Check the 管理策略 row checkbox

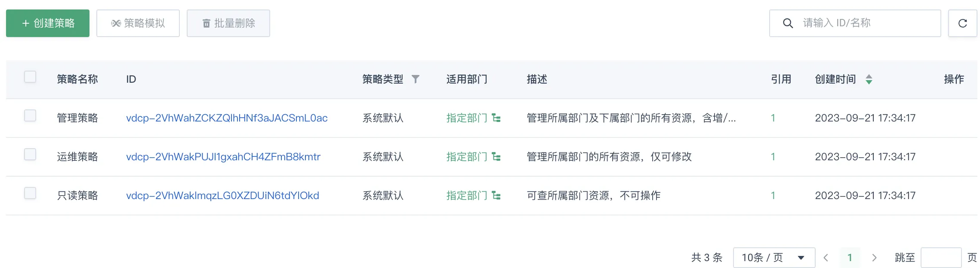coord(30,115)
